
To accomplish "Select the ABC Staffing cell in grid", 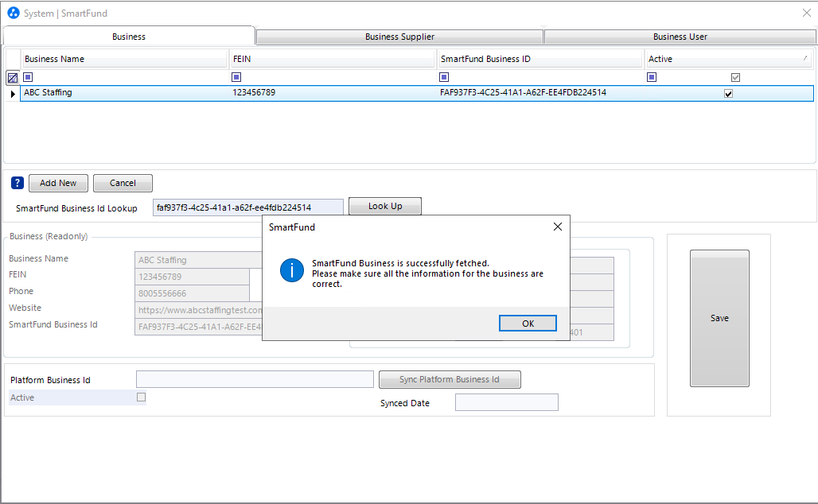I will click(124, 93).
